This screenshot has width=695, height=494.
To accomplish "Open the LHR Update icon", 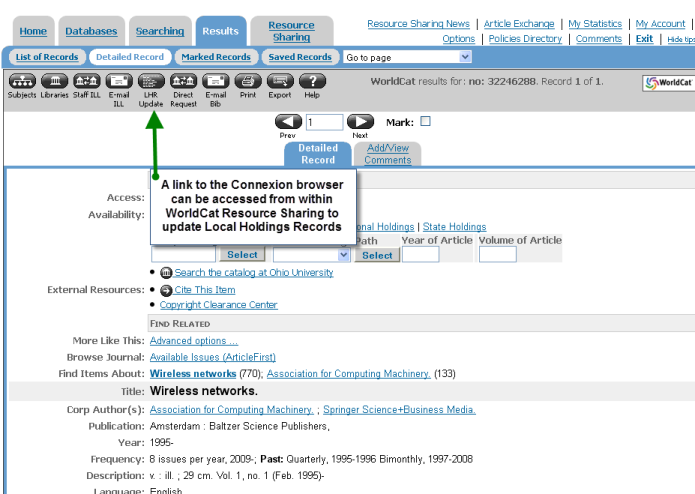I will coord(151,82).
